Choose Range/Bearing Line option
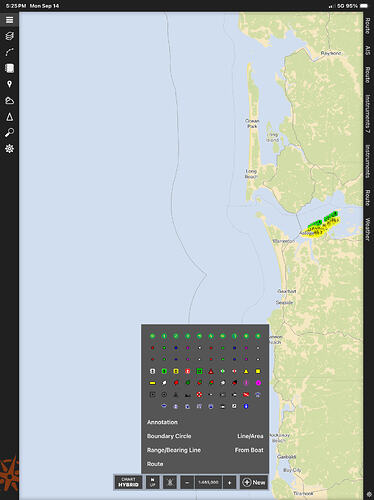This screenshot has height=500, width=374. (x=174, y=450)
